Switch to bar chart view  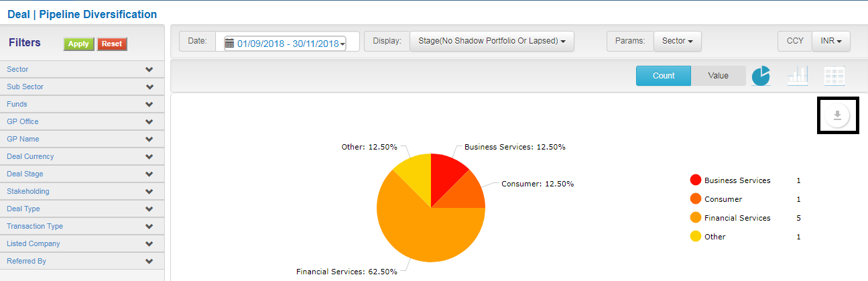click(798, 76)
